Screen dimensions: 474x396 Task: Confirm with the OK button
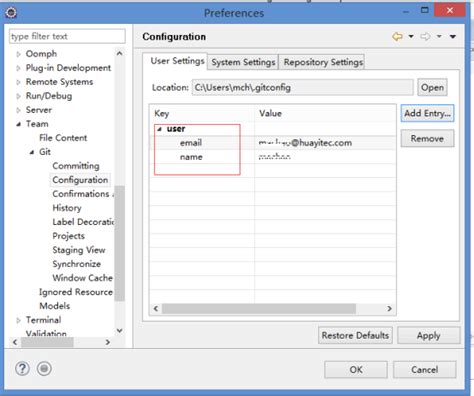coord(356,370)
